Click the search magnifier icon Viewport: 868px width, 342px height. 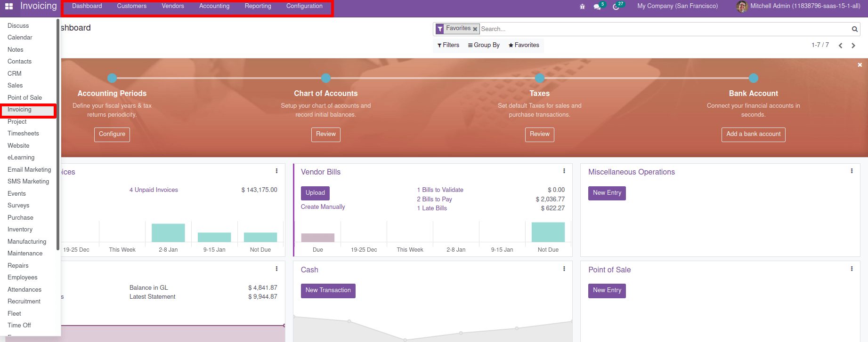point(854,29)
